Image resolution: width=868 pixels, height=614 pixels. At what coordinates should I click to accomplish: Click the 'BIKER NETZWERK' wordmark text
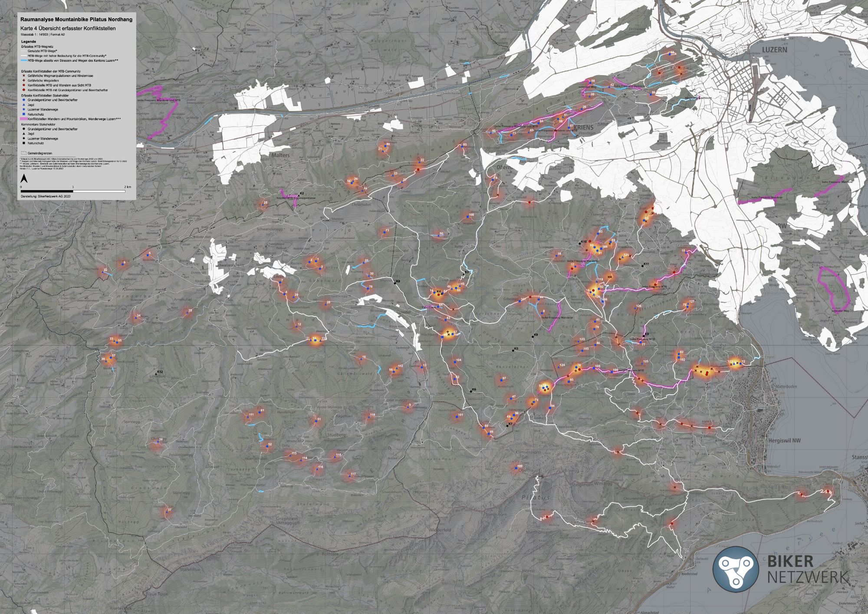pos(808,569)
